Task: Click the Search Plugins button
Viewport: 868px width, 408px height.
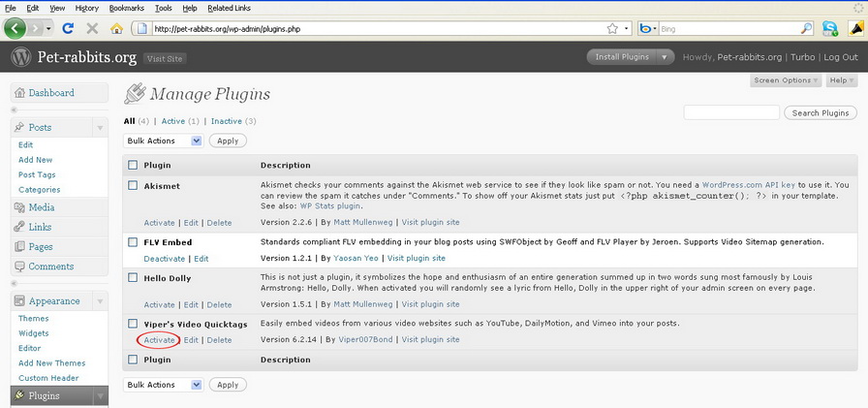Action: pyautogui.click(x=821, y=113)
